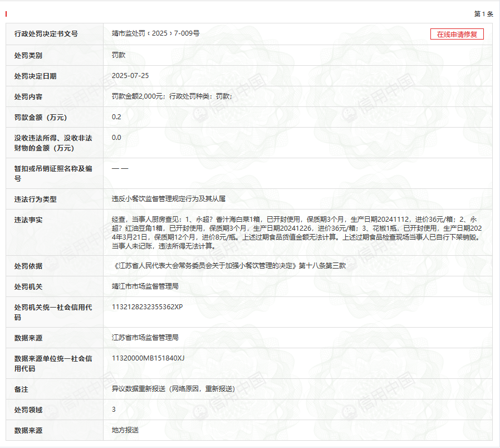Image resolution: width=500 pixels, height=448 pixels.
Task: Select the authority name 靖江市市场监督管理局
Action: pos(145,286)
